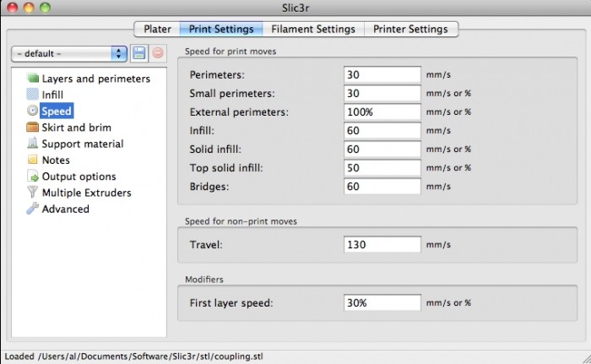Click the First layer speed field

click(x=382, y=302)
